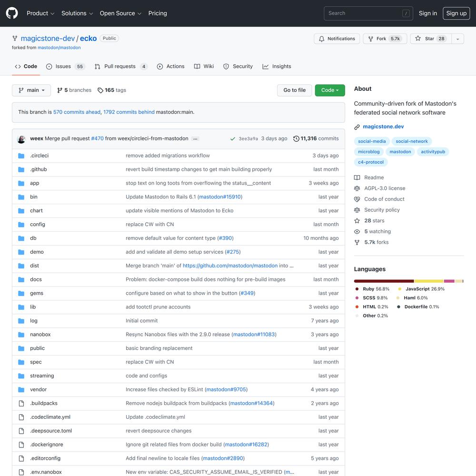Click the Go to file button
This screenshot has height=476, width=476.
point(294,90)
